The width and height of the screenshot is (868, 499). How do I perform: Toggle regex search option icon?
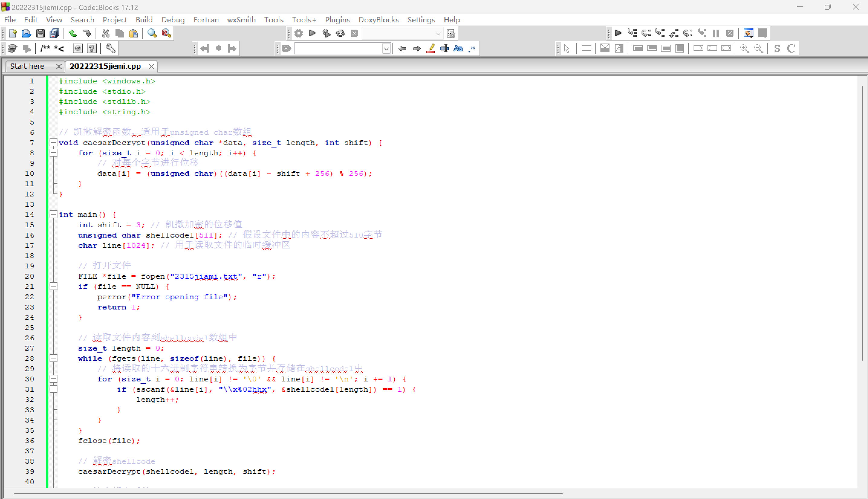472,49
